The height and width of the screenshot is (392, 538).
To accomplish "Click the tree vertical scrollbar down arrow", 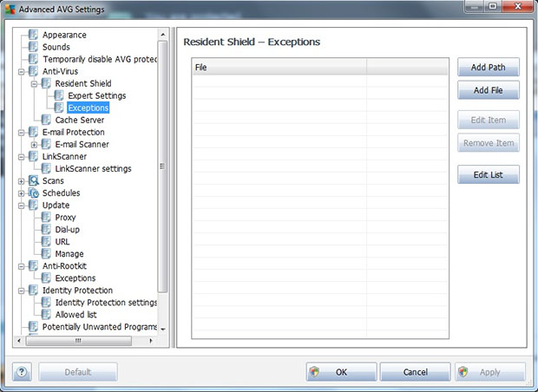I will pos(163,330).
